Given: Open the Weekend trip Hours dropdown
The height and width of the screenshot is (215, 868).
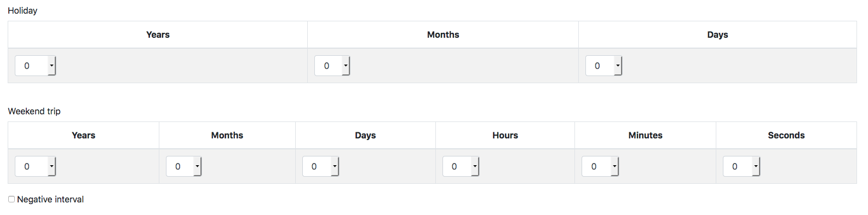Looking at the screenshot, I should (461, 166).
